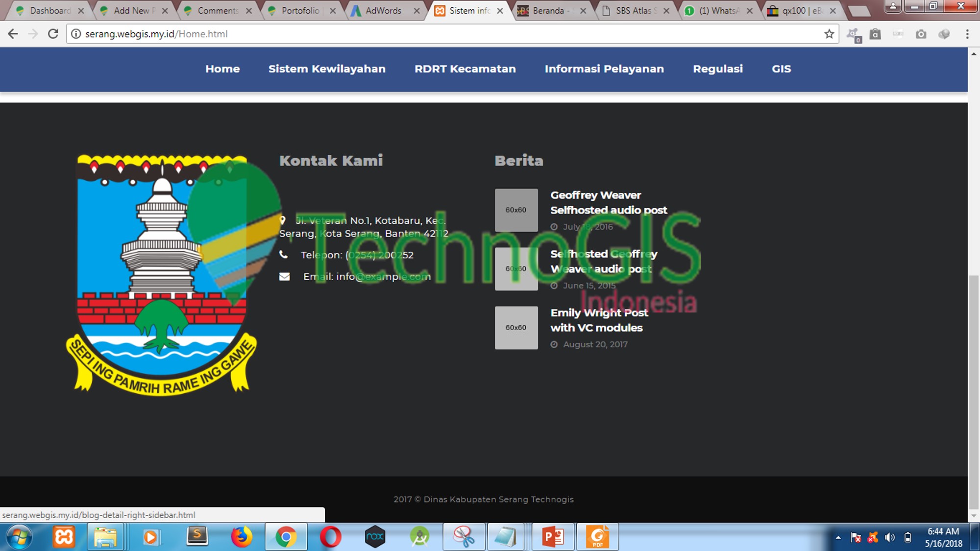The height and width of the screenshot is (551, 980).
Task: Open Selfhosted Geoffrey Weaver audio post link
Action: [604, 262]
